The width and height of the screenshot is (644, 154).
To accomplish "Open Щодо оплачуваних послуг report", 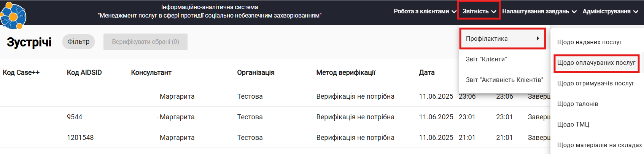I will coord(596,63).
